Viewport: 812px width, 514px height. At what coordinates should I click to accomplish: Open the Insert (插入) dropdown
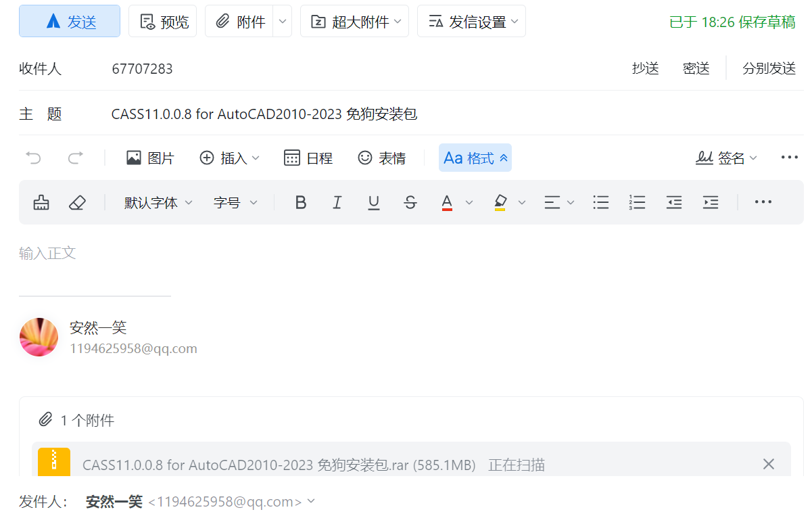click(x=229, y=158)
